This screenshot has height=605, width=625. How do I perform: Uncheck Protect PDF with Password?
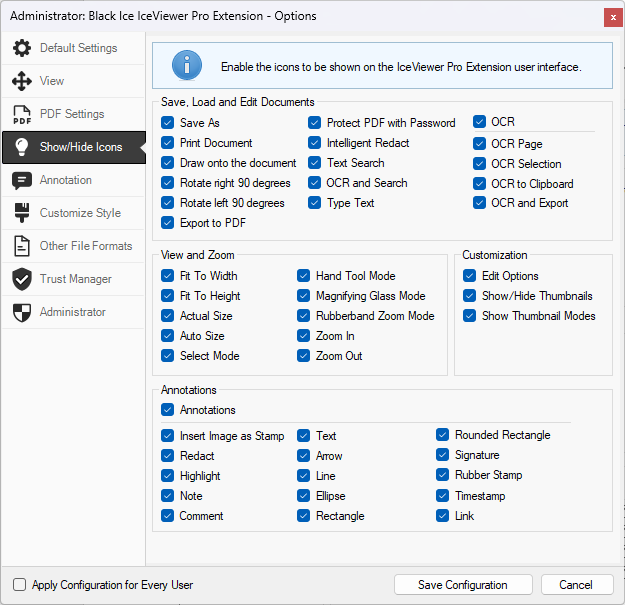(314, 123)
